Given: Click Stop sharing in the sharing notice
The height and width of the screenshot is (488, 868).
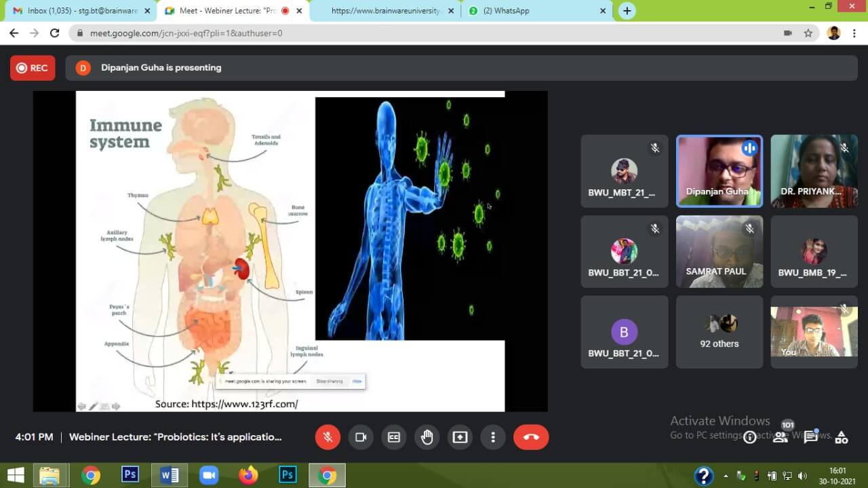Looking at the screenshot, I should [330, 381].
